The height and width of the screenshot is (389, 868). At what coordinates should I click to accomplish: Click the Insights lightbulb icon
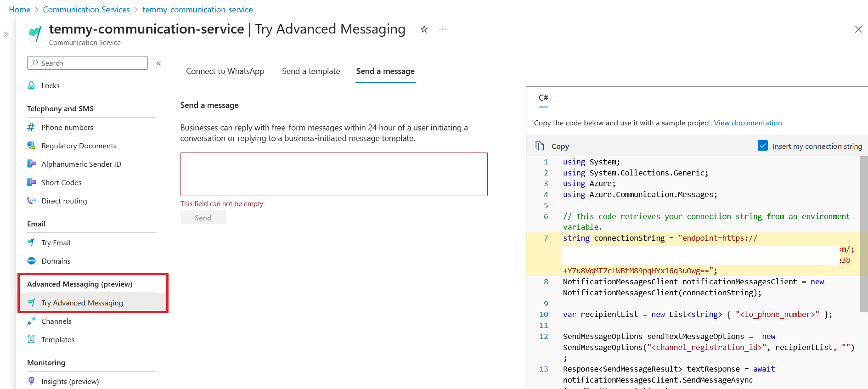coord(31,381)
